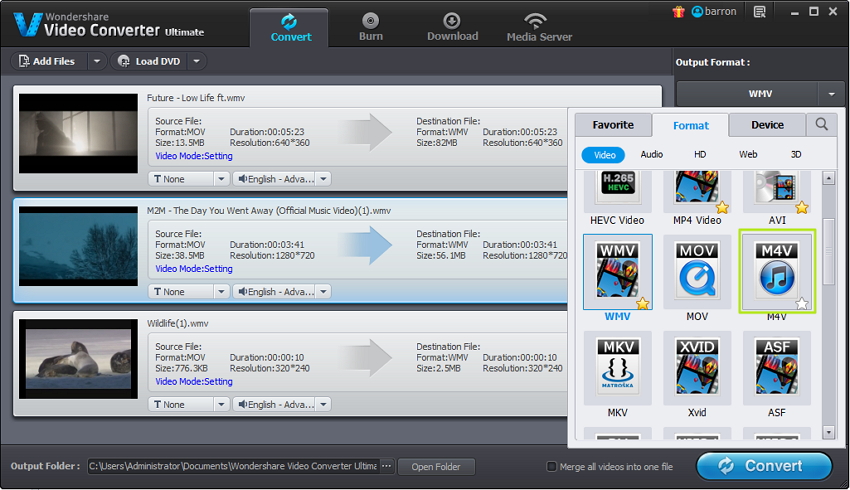The height and width of the screenshot is (490, 850).
Task: Open the format search magnifier
Action: click(821, 125)
